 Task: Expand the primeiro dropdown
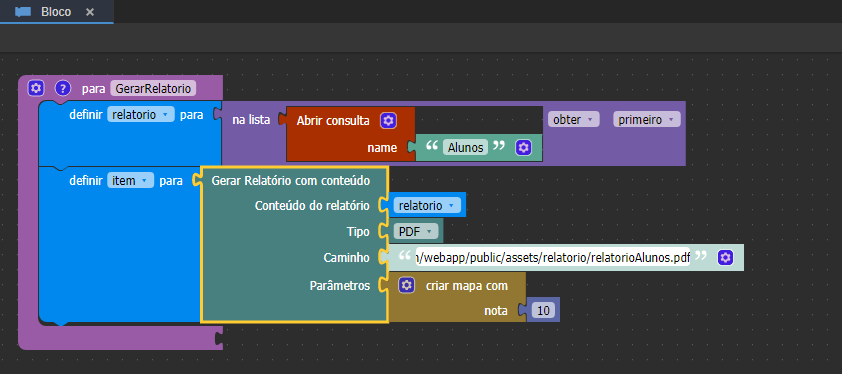tap(647, 120)
